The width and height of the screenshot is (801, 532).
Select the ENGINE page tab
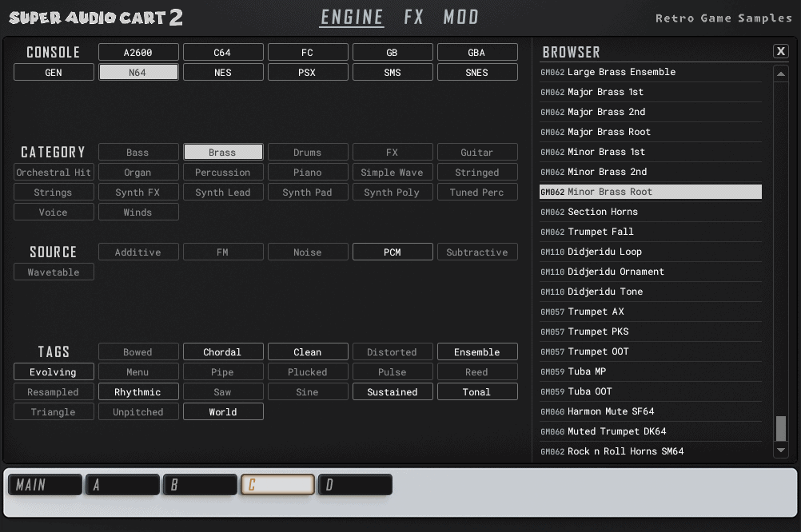click(x=352, y=18)
